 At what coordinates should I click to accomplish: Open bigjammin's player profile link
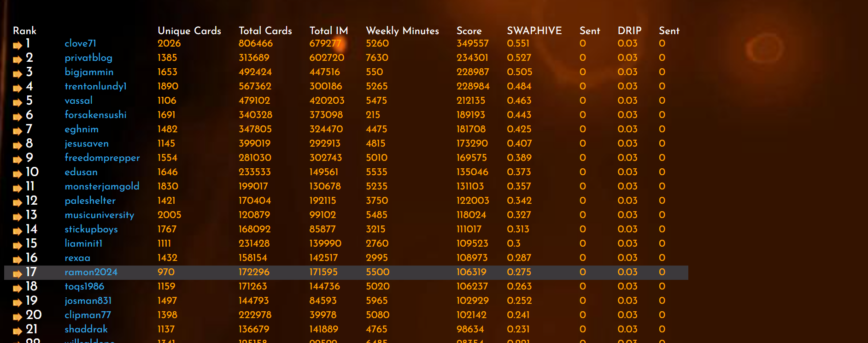(89, 72)
